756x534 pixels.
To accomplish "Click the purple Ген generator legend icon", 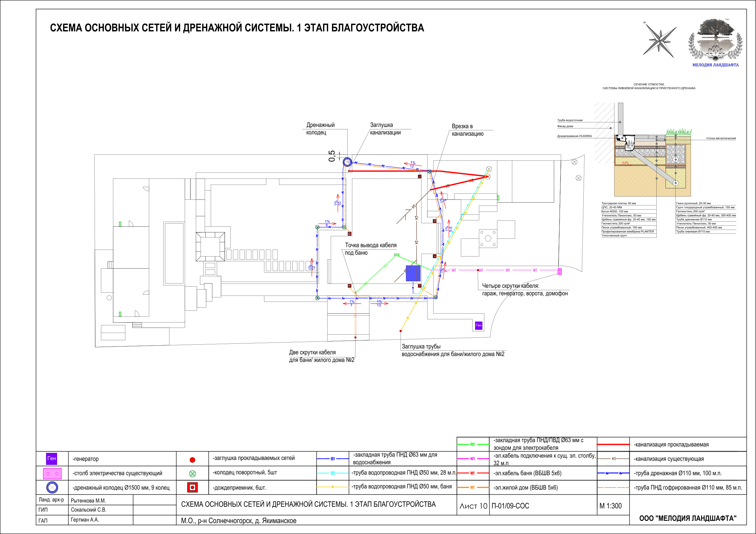I will click(51, 459).
